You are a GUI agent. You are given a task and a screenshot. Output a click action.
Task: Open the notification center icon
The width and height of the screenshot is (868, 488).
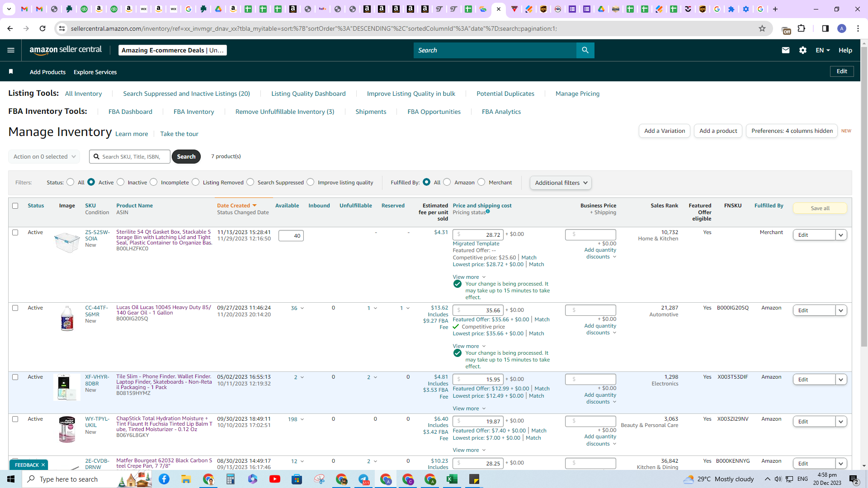coord(854,479)
